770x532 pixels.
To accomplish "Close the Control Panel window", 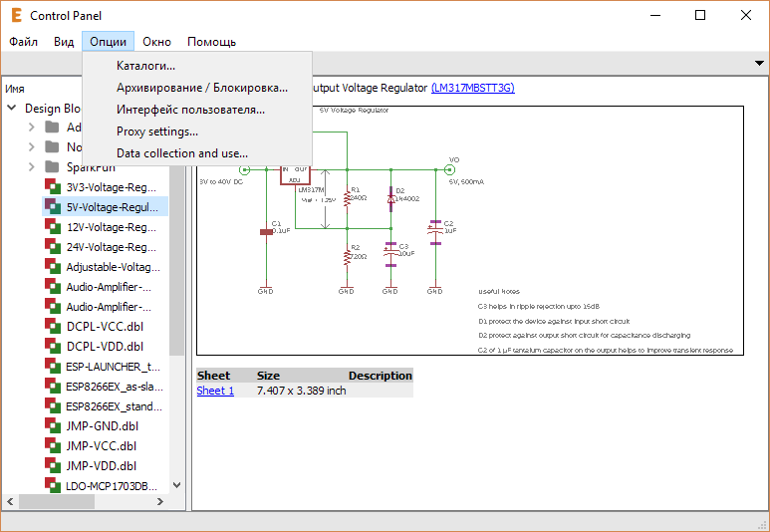I will (x=746, y=15).
